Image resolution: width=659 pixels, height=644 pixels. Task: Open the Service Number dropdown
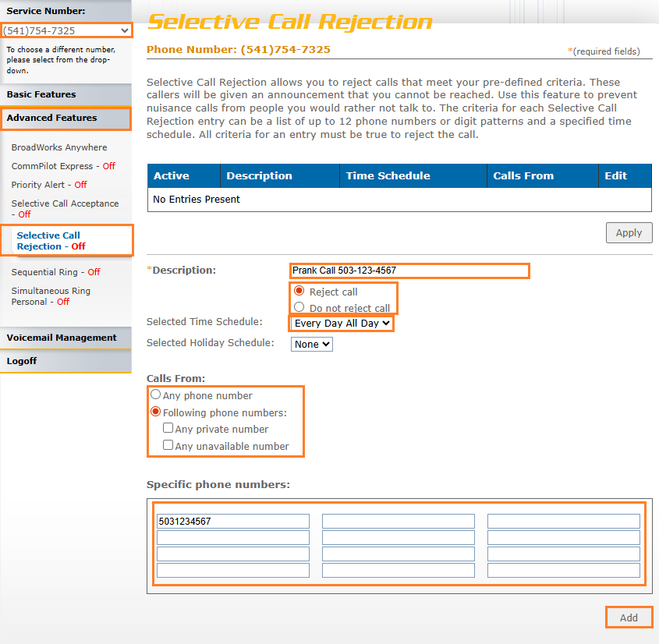pos(66,30)
